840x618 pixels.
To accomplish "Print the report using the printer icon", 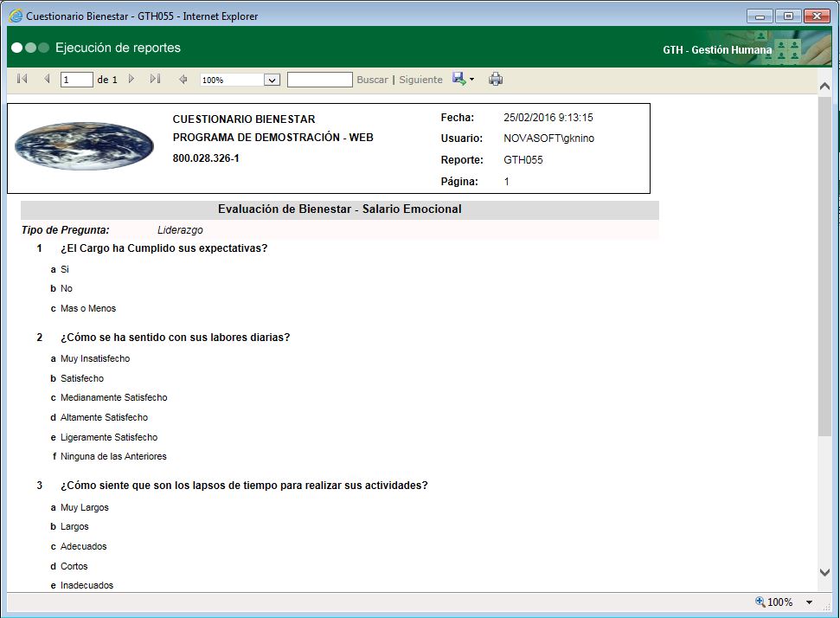I will click(495, 79).
